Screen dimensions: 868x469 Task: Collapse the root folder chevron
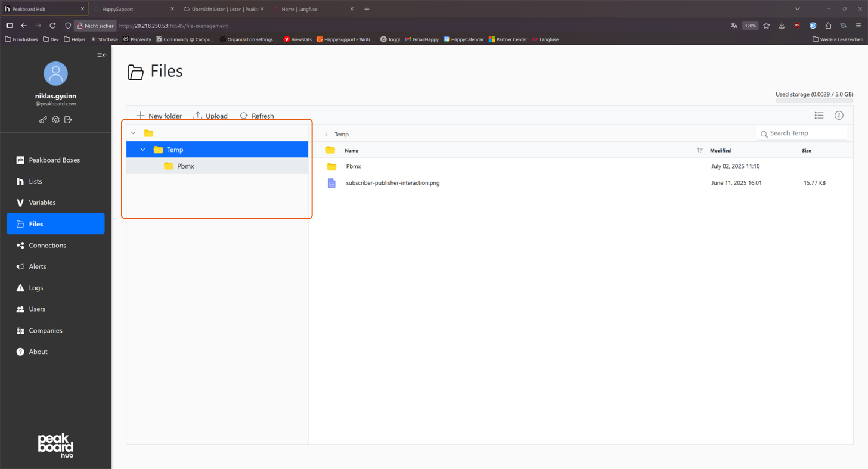[x=134, y=133]
